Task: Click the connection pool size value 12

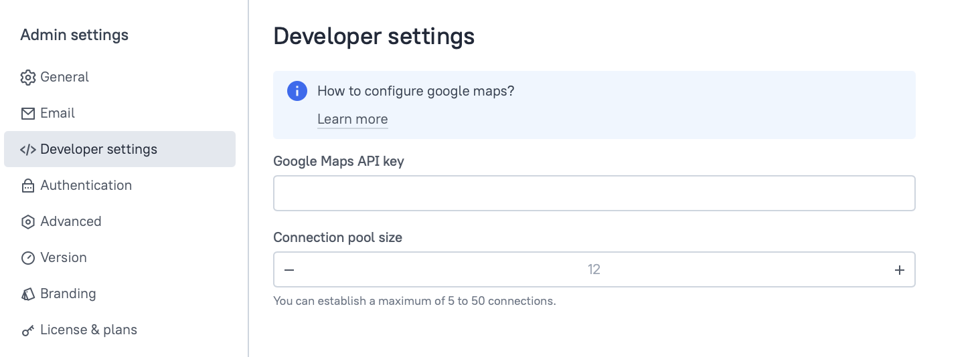Action: click(594, 269)
